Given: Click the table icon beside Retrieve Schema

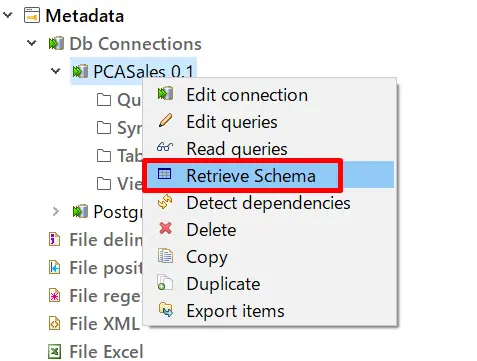Looking at the screenshot, I should [164, 174].
